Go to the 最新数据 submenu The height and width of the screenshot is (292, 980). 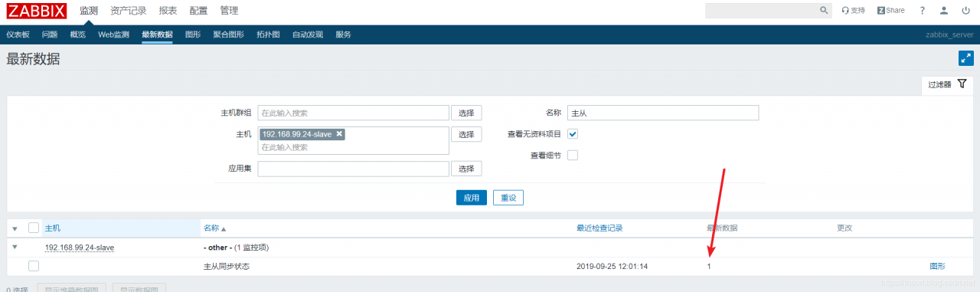click(x=157, y=34)
